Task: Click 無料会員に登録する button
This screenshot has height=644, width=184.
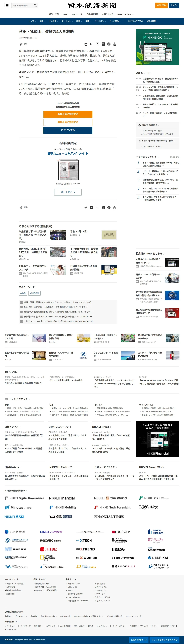Action: [68, 122]
